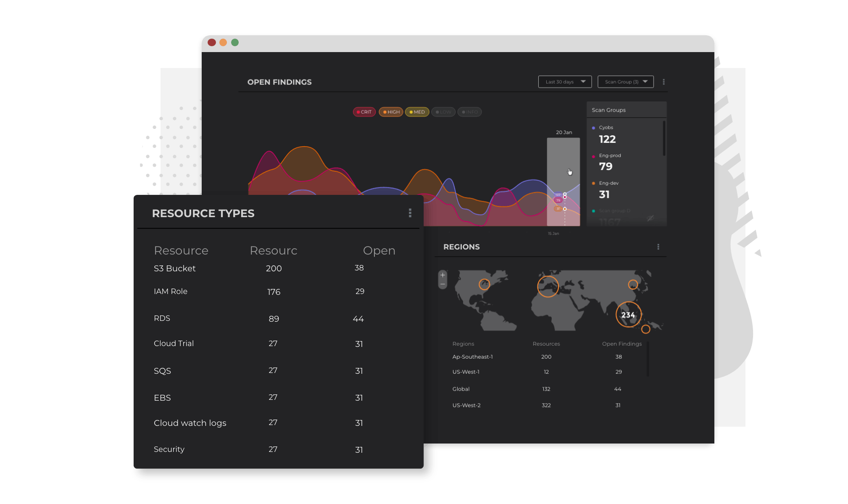
Task: Click the 234 cluster circle on map
Action: click(x=628, y=315)
